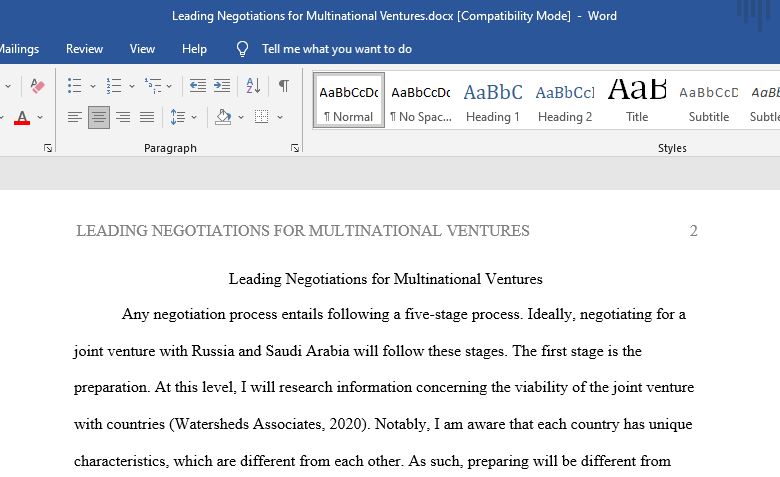Open the View tab
The height and width of the screenshot is (477, 780).
(x=142, y=49)
